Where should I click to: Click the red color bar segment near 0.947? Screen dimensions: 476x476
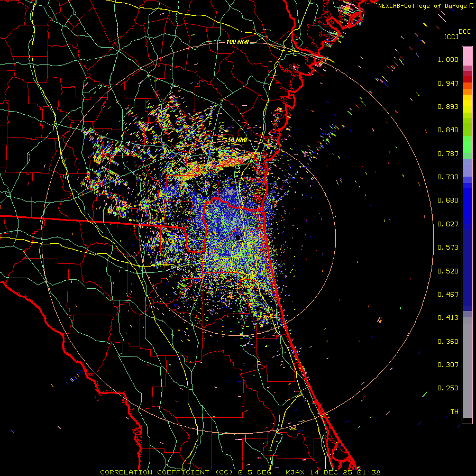click(x=467, y=79)
